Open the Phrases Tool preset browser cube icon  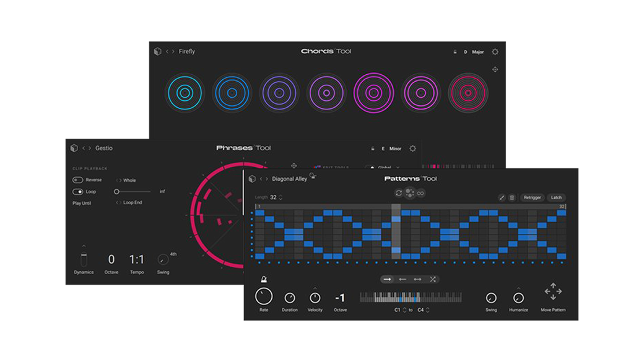[74, 148]
